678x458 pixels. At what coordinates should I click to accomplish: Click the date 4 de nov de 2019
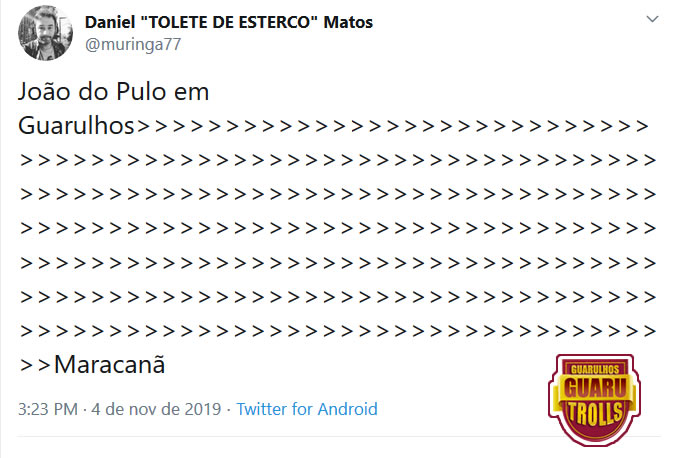[x=156, y=409]
